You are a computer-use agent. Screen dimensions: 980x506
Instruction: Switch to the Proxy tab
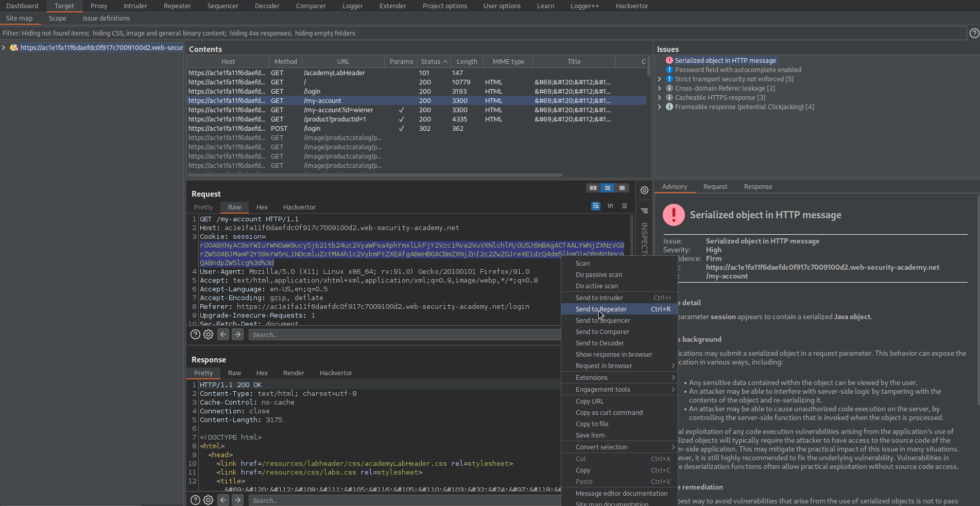tap(99, 6)
